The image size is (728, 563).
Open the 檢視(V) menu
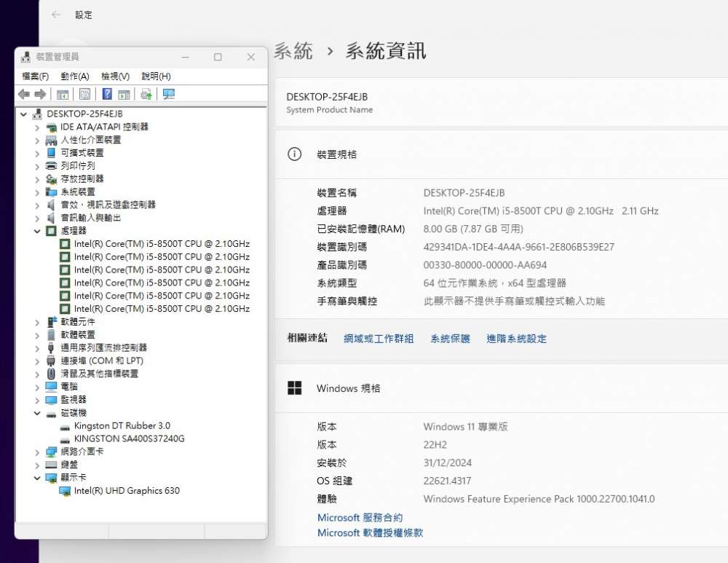115,76
